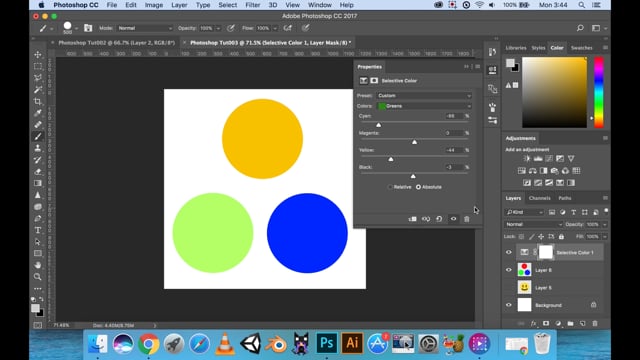Click the Selective Color 1 mask thumbnail
640x360 pixels.
coord(546,252)
